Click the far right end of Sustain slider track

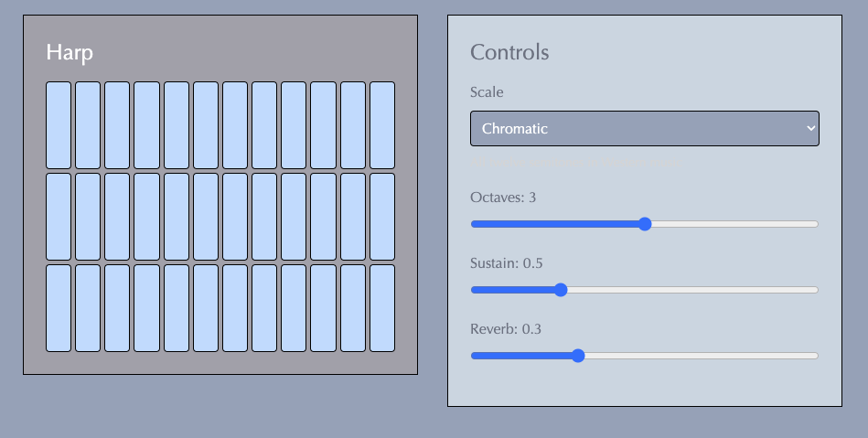point(816,290)
